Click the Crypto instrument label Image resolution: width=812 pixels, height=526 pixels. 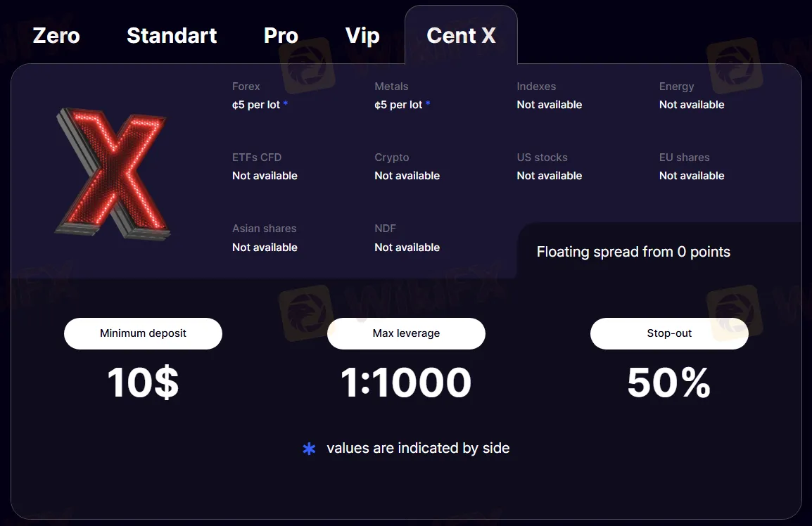click(x=392, y=158)
